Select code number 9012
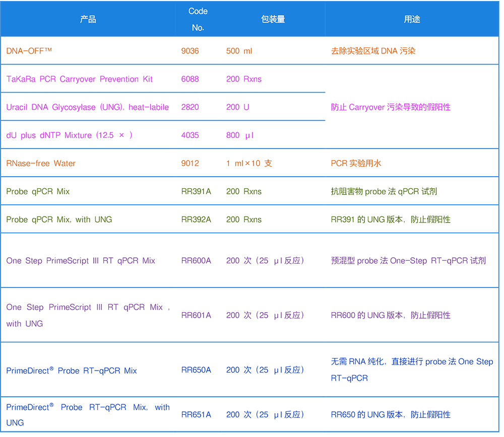504x437 pixels. [190, 163]
